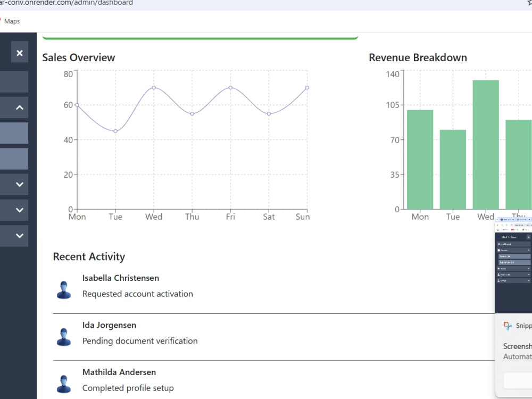Close the sidebar with the X button
This screenshot has width=532, height=399.
20,53
